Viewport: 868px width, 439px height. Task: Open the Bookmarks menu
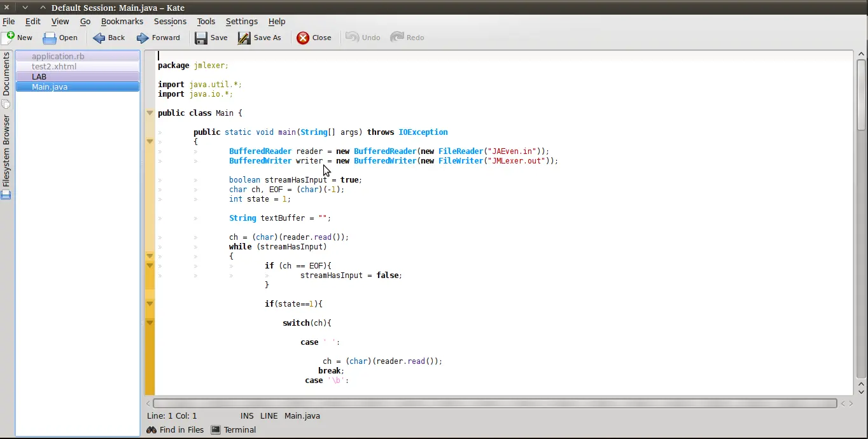[x=122, y=21]
